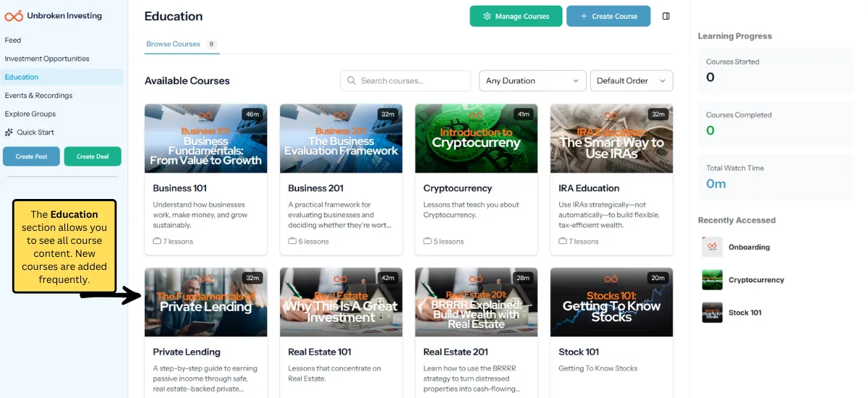
Task: Click the IRA Education course title
Action: click(x=589, y=188)
